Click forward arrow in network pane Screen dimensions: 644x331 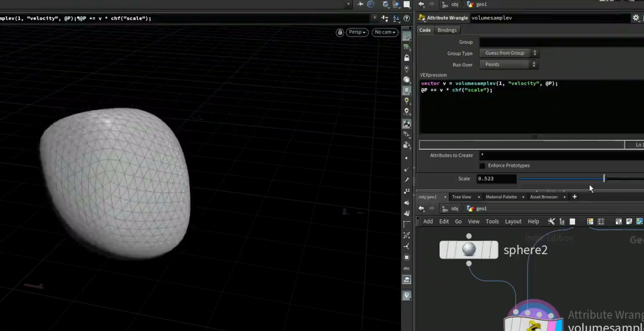coord(432,209)
